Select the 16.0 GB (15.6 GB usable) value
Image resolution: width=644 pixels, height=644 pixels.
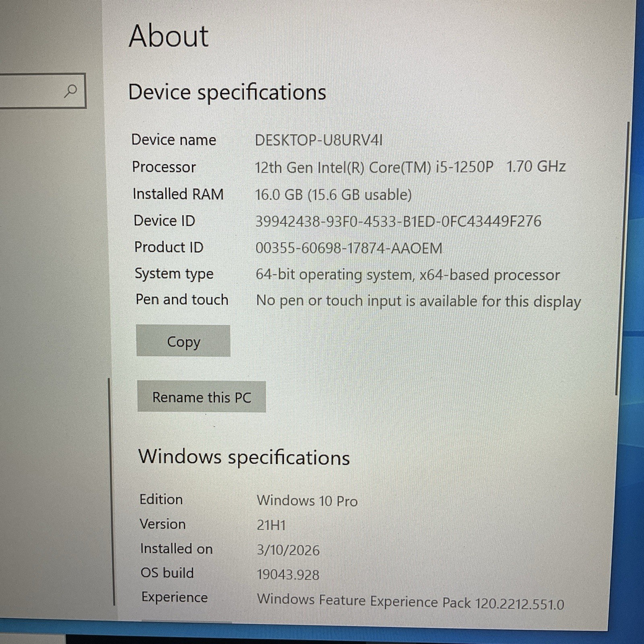point(334,195)
